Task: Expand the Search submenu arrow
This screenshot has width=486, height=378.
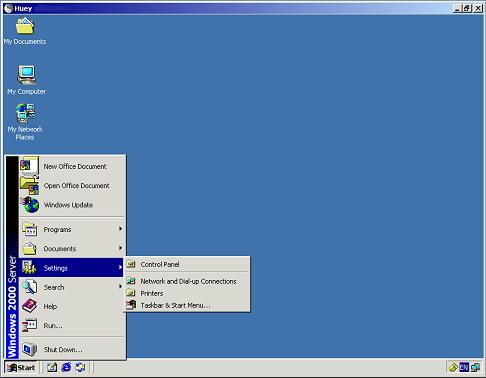Action: (120, 286)
